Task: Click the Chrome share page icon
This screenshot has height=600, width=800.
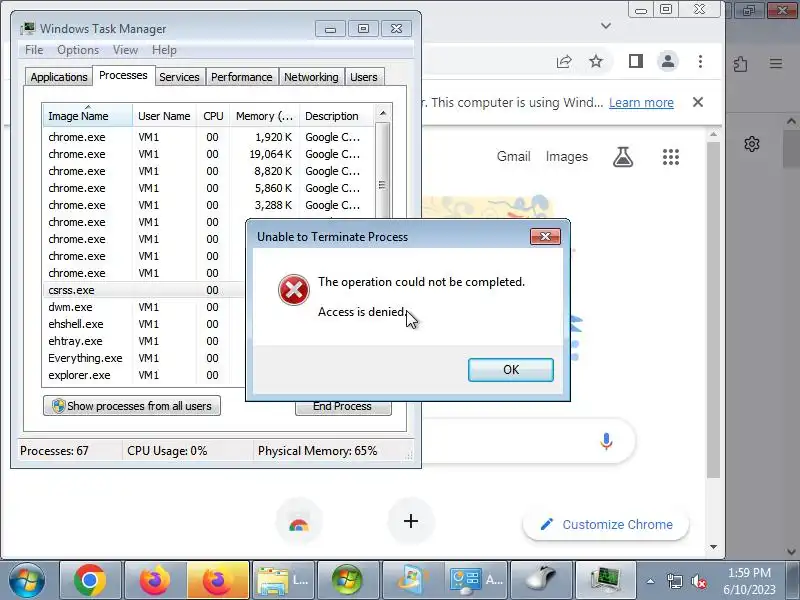Action: coord(564,62)
